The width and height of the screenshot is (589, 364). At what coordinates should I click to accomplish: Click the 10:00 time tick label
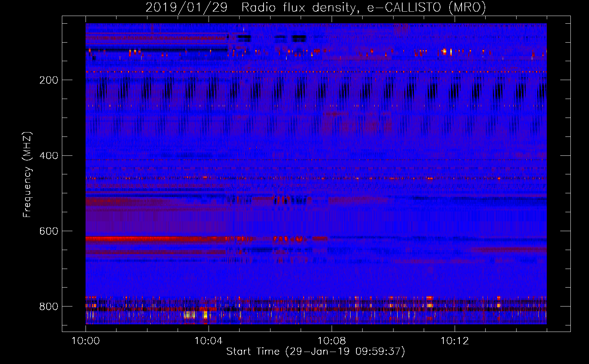(86, 341)
